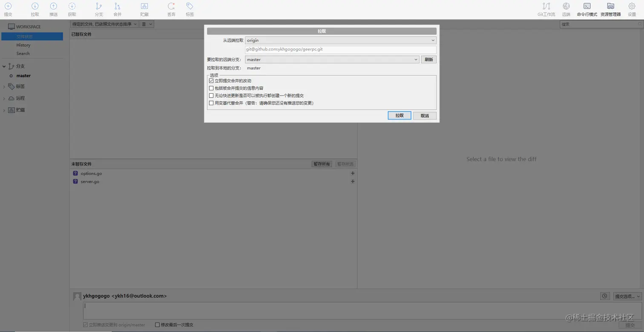Click the ykhgogogo user avatar
Viewport: 644px width, 332px height.
(77, 296)
